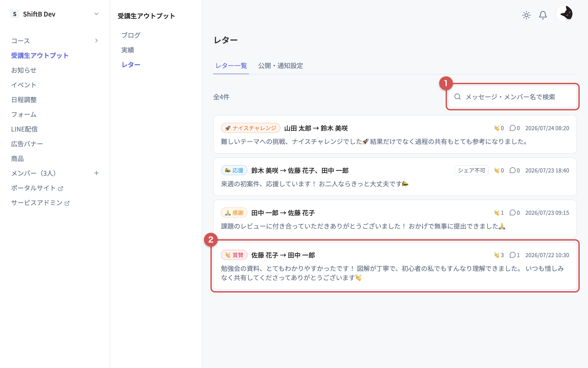The image size is (588, 368).
Task: Click 感謝 badge on 田中 一郎 letter
Action: (234, 213)
